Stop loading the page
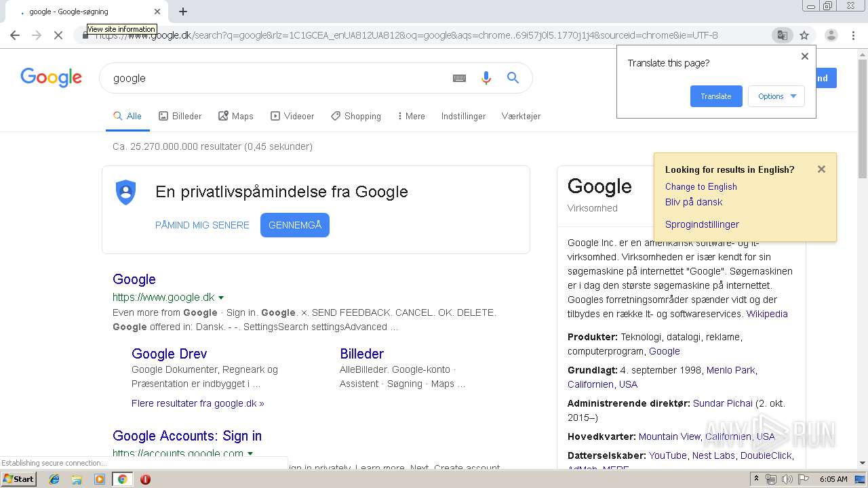 [x=58, y=35]
